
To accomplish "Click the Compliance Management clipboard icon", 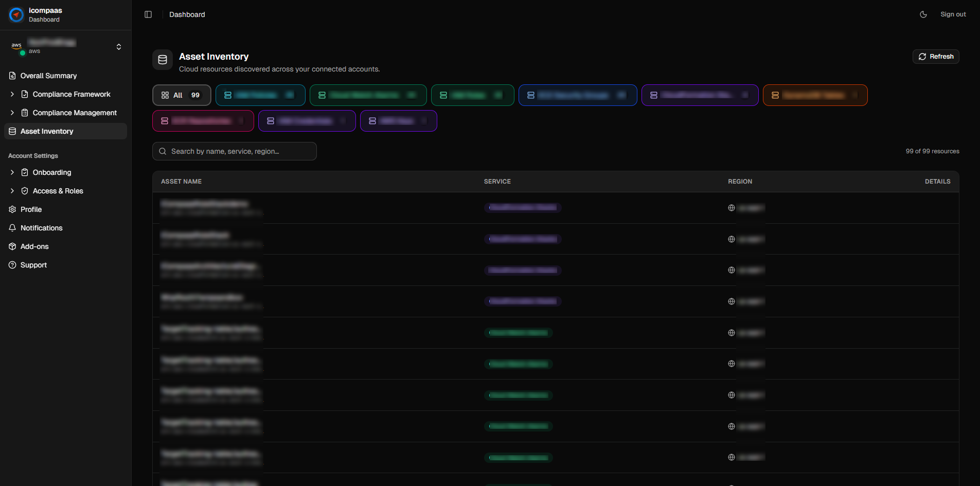I will [x=25, y=113].
